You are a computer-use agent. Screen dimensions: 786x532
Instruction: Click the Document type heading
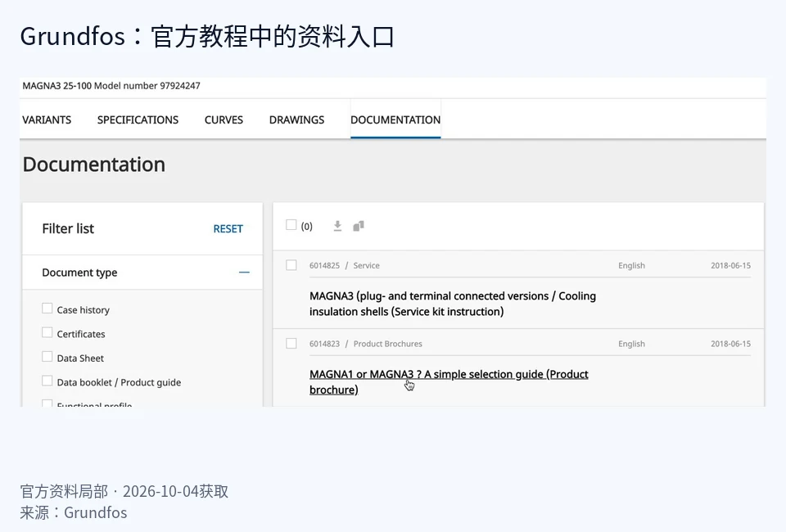(79, 273)
